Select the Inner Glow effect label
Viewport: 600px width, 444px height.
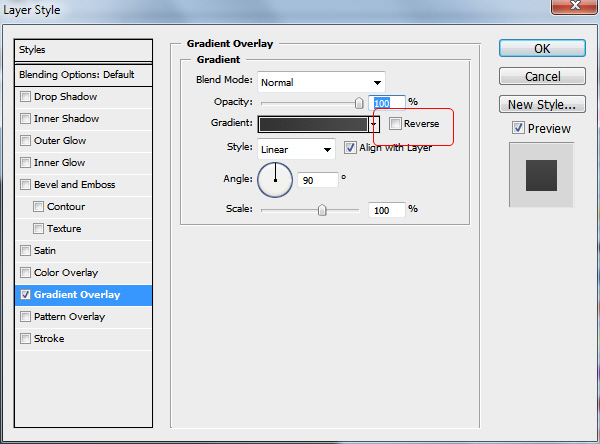(x=59, y=163)
